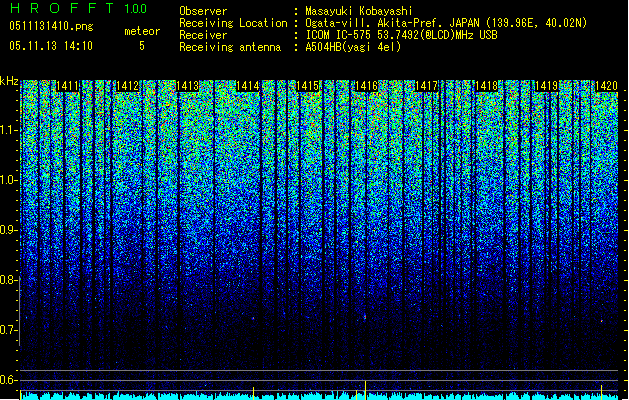Viewport: 629px width, 400px height.
Task: Click the 1418 time marker
Action: pos(487,86)
